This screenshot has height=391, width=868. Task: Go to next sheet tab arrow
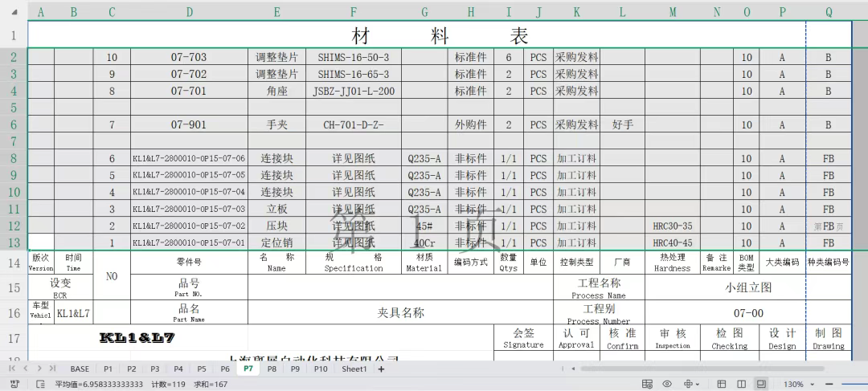pos(39,369)
